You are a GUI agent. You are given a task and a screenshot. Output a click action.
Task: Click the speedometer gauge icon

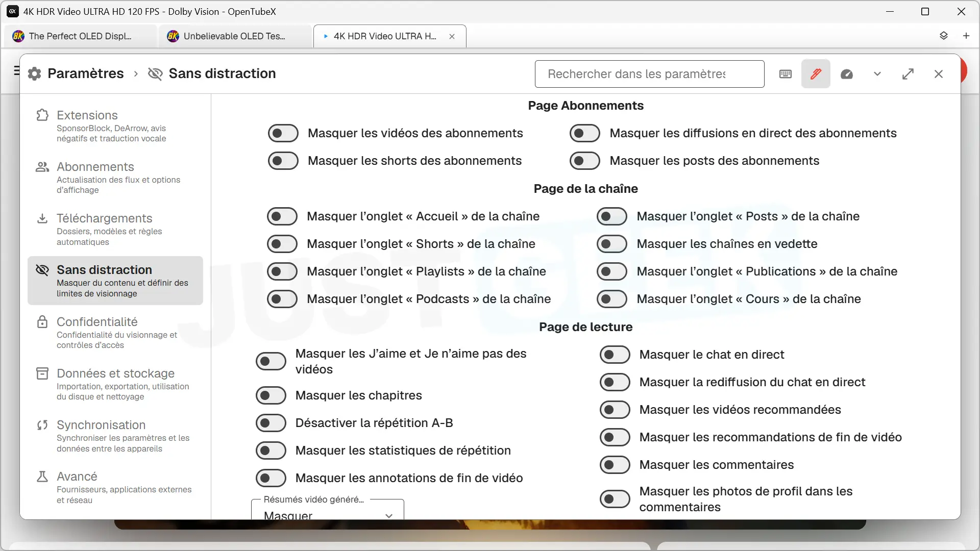point(847,74)
